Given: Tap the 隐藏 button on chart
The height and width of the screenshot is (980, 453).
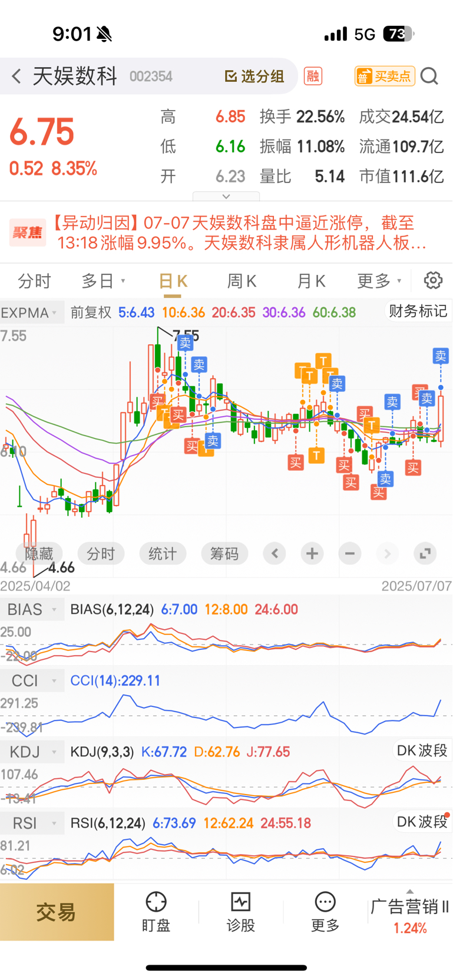Looking at the screenshot, I should pyautogui.click(x=39, y=554).
